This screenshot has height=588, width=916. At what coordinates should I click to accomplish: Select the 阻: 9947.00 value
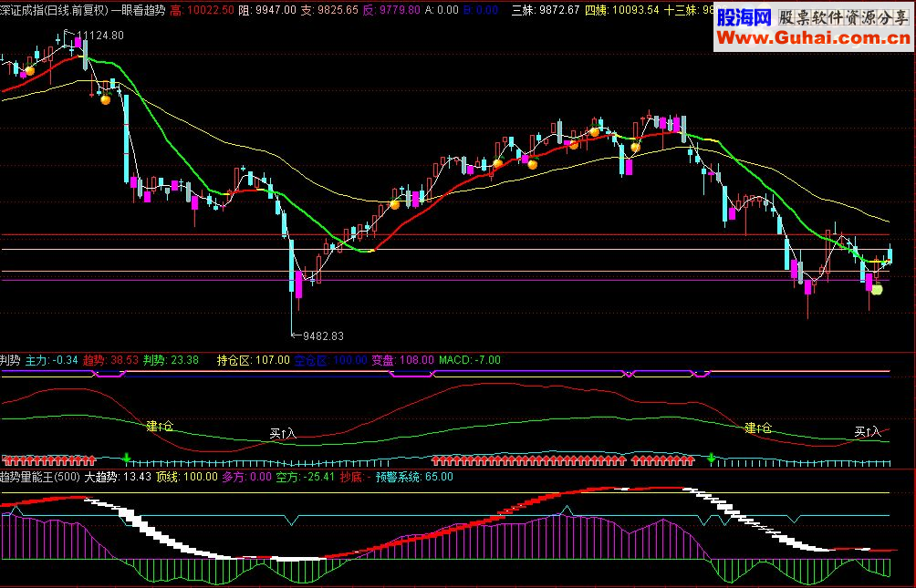pyautogui.click(x=267, y=10)
